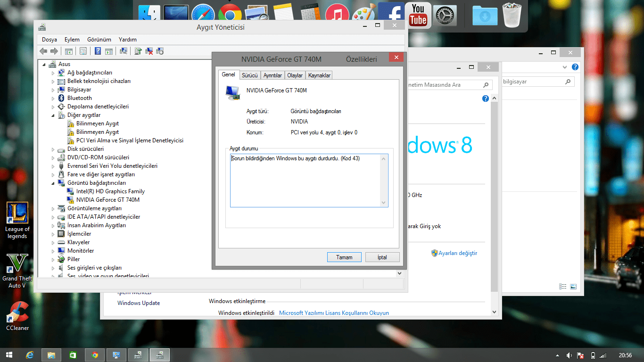This screenshot has height=362, width=644.
Task: Expand the Klavyeler node
Action: point(53,242)
